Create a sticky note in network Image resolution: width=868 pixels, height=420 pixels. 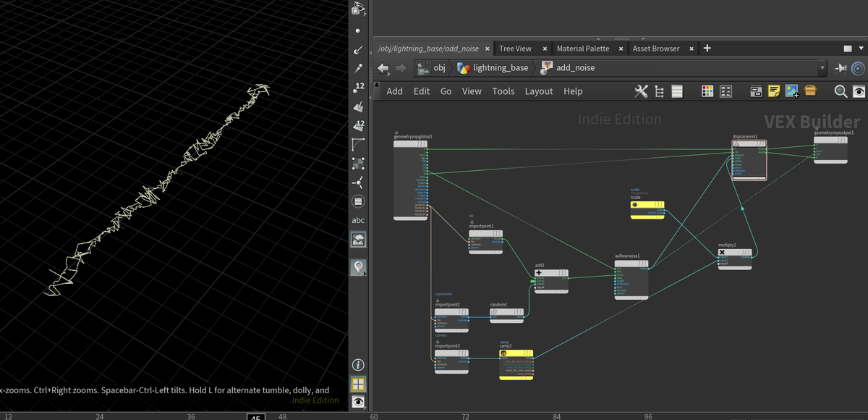pos(774,91)
